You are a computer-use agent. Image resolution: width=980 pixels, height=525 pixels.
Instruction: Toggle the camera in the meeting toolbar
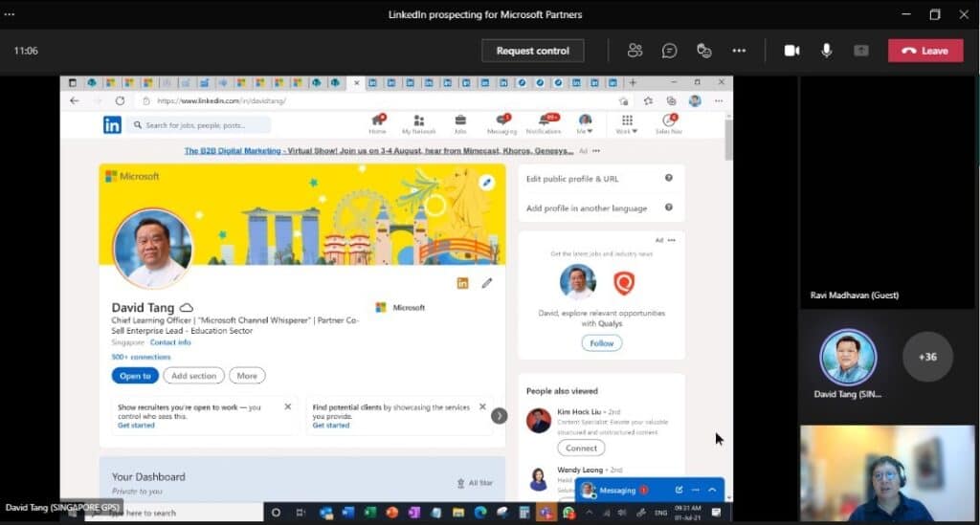click(x=791, y=51)
